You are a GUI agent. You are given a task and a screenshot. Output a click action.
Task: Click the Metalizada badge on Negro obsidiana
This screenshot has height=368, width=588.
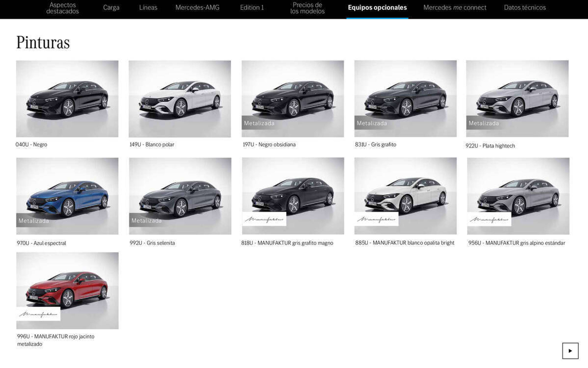click(x=259, y=123)
